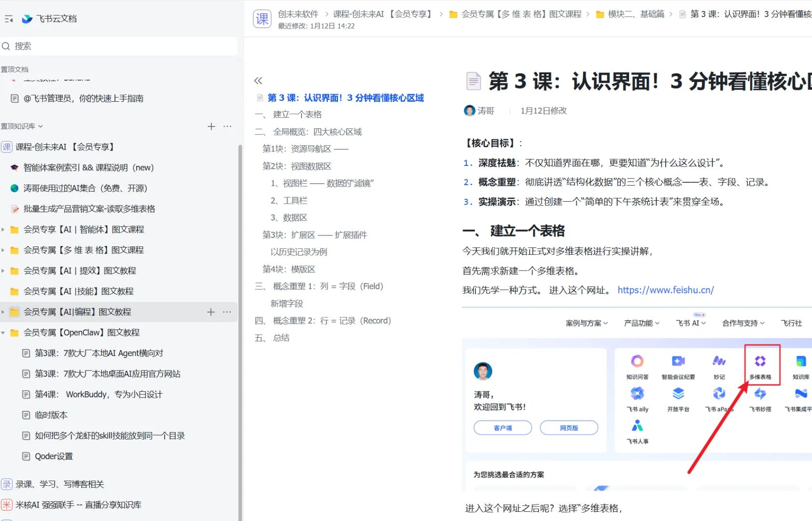Jump to outline item 以历史记录为例
Image resolution: width=812 pixels, height=521 pixels.
[x=299, y=252]
